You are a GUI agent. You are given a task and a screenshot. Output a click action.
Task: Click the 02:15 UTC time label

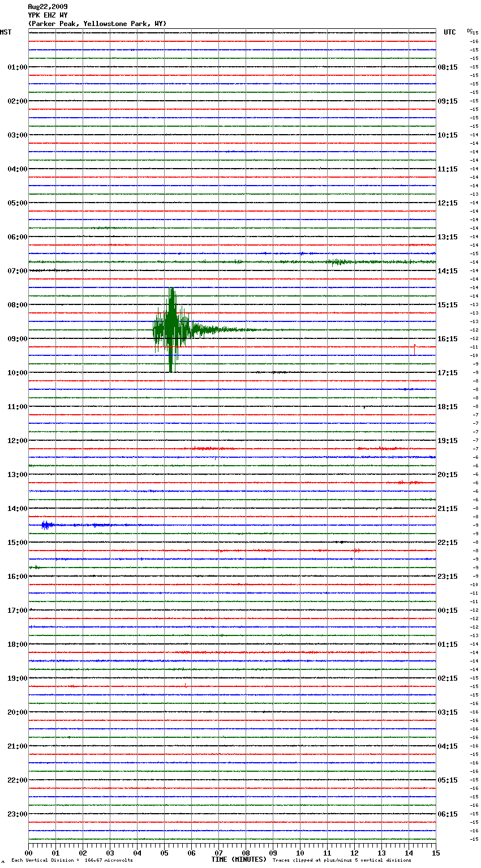[x=448, y=678]
